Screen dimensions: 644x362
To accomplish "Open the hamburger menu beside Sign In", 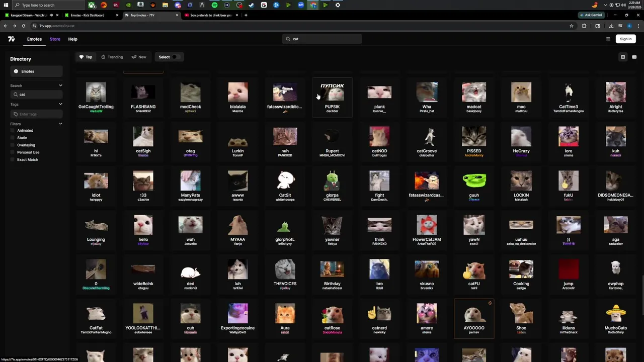I will pos(608,39).
